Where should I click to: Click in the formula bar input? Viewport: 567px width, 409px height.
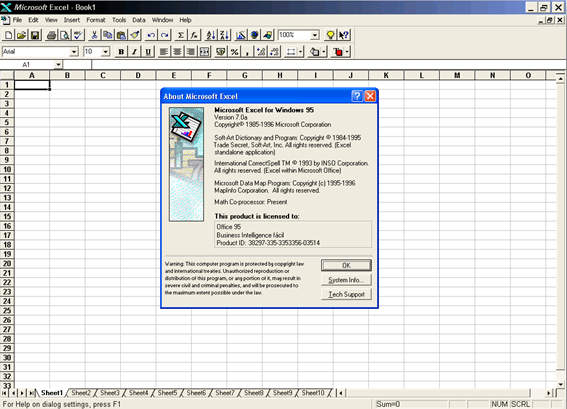pos(328,65)
